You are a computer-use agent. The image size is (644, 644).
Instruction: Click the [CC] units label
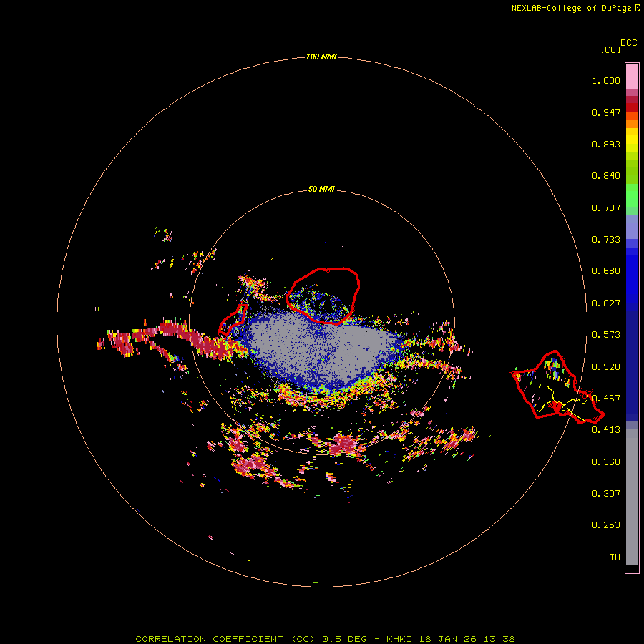610,49
